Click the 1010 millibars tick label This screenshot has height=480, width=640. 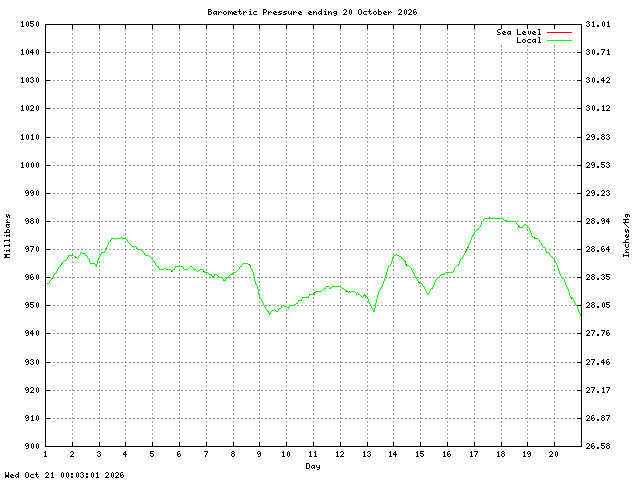pyautogui.click(x=30, y=137)
